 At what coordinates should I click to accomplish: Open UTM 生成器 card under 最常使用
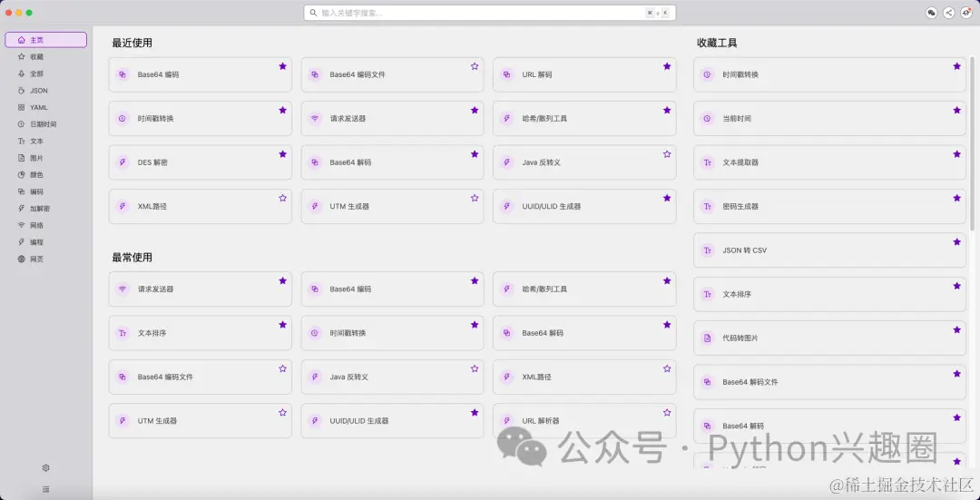pos(200,421)
